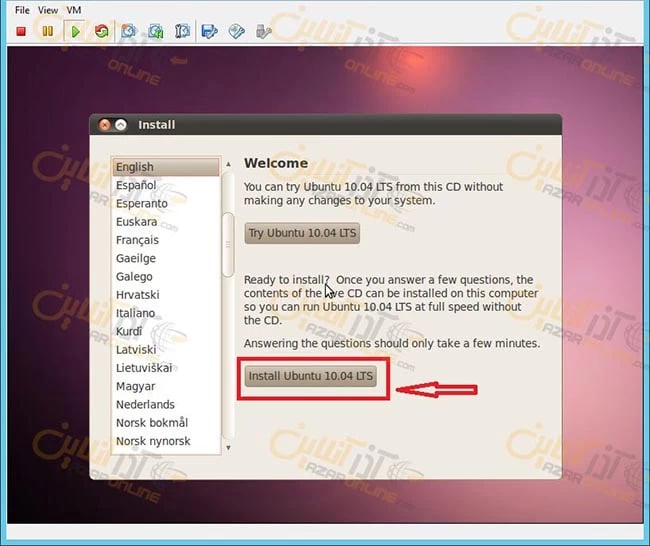This screenshot has height=546, width=650.
Task: Select Norsk bokmål in the language list
Action: coord(166,422)
